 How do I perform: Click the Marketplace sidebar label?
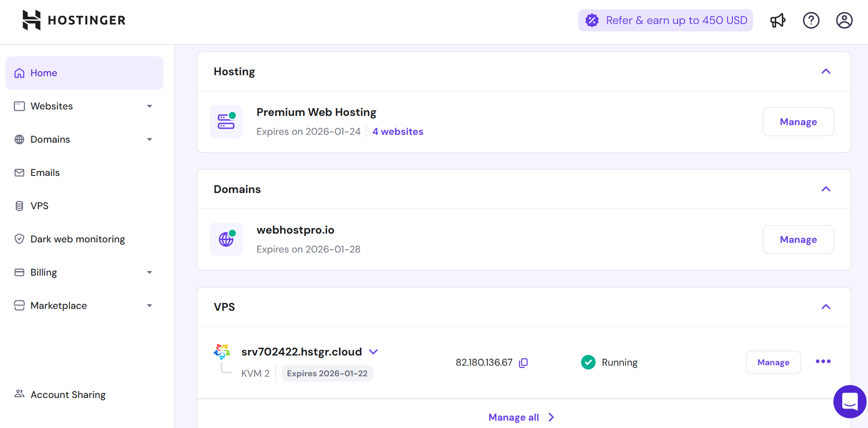click(x=59, y=306)
